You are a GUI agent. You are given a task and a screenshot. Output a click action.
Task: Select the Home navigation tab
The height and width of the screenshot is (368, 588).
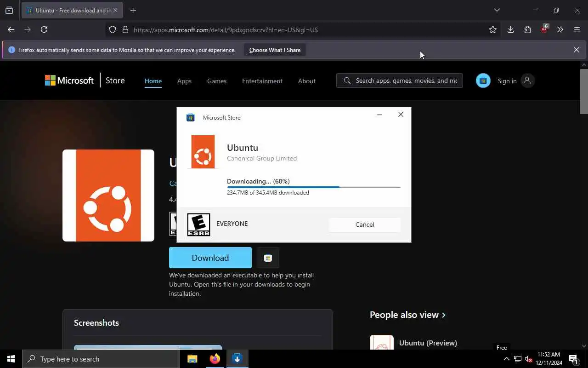point(153,81)
